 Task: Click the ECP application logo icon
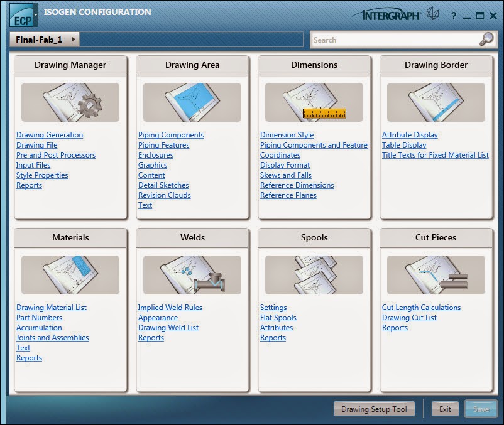(x=21, y=16)
